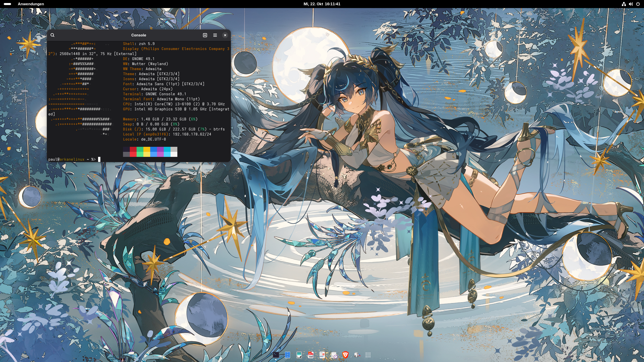
Task: Launch the Brave browser
Action: point(345,355)
